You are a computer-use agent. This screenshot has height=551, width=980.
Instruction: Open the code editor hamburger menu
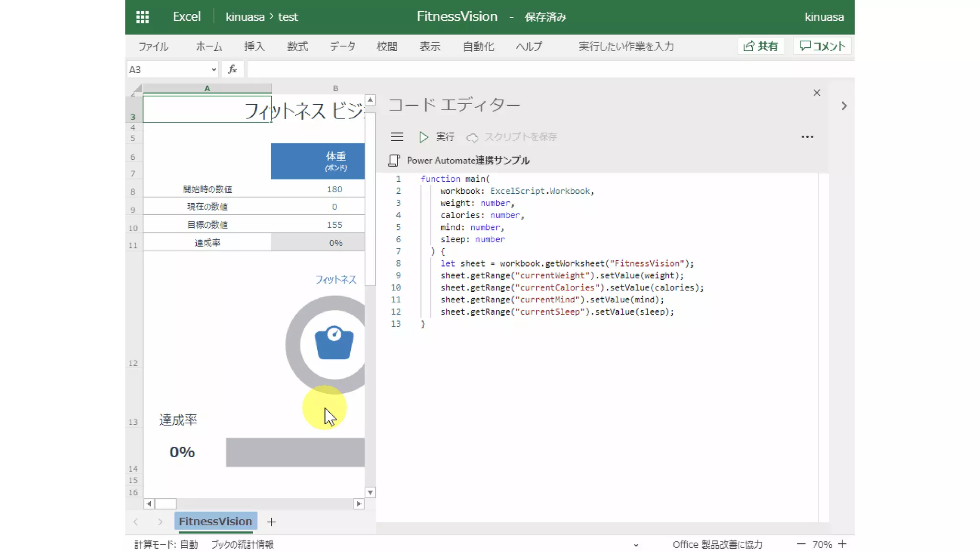click(x=397, y=137)
